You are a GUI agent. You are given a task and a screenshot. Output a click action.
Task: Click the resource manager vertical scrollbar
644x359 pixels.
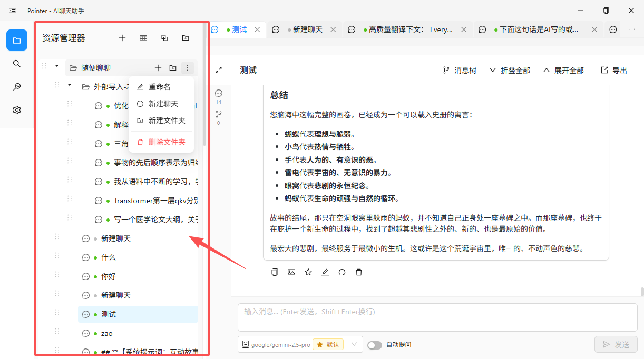pos(204,84)
